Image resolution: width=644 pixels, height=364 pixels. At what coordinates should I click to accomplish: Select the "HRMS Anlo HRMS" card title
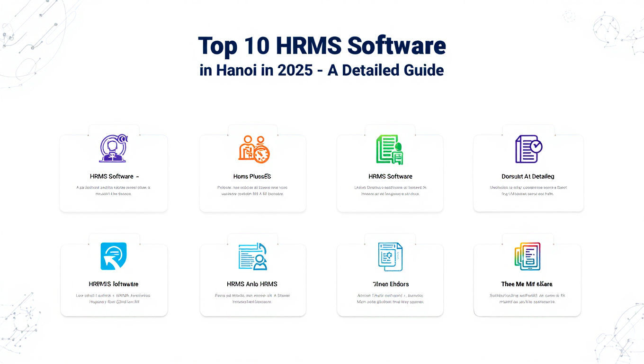252,284
